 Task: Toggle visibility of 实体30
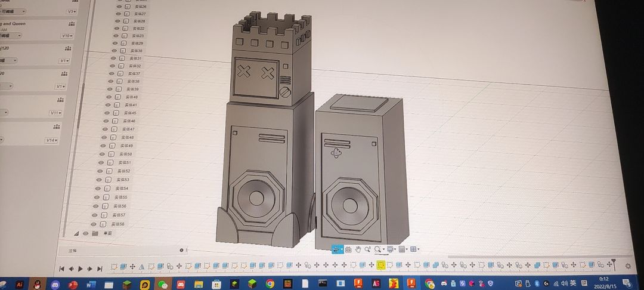coord(114,51)
